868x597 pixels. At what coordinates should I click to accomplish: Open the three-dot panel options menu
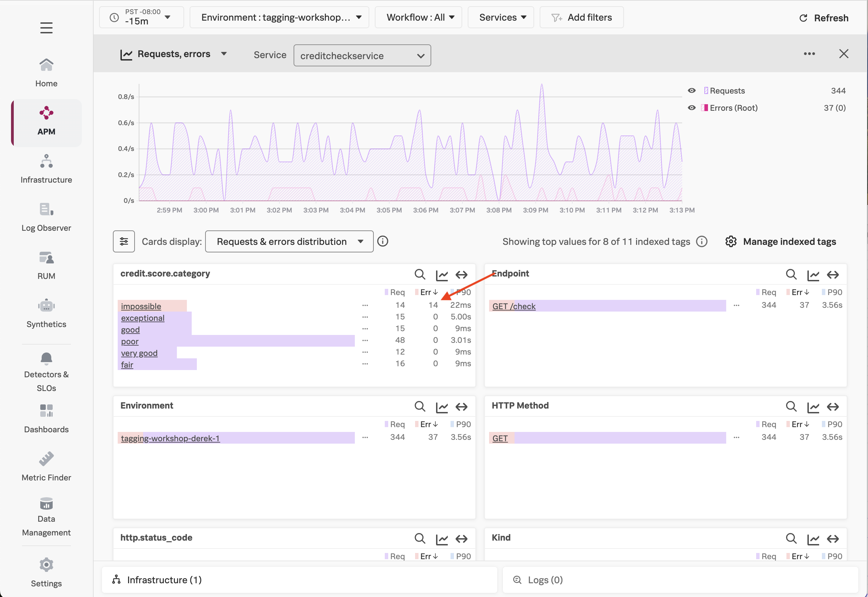(x=809, y=54)
